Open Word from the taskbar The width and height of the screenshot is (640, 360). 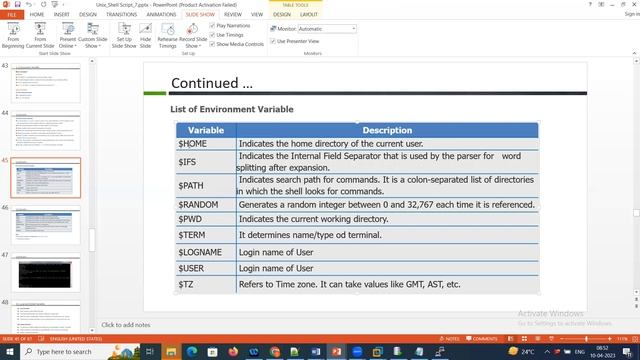coord(316,351)
